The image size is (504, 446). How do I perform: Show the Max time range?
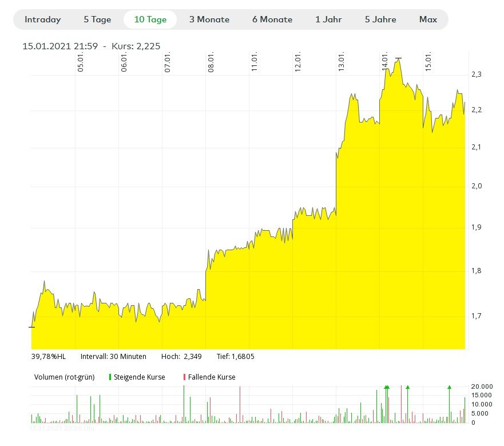428,19
